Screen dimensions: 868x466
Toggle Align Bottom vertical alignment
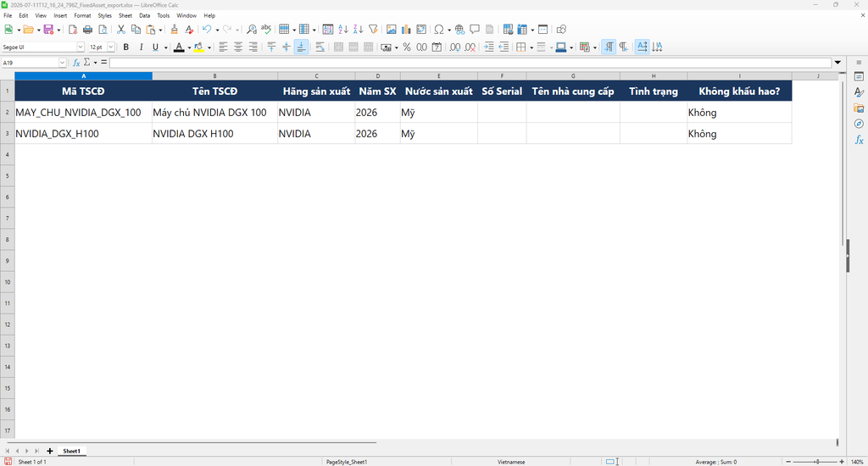(x=301, y=47)
